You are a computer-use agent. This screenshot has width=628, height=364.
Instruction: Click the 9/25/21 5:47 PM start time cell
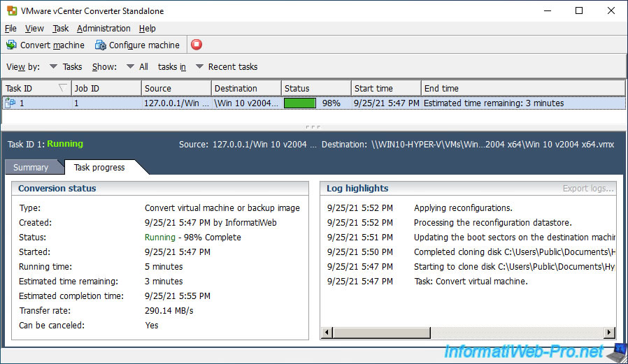click(386, 103)
